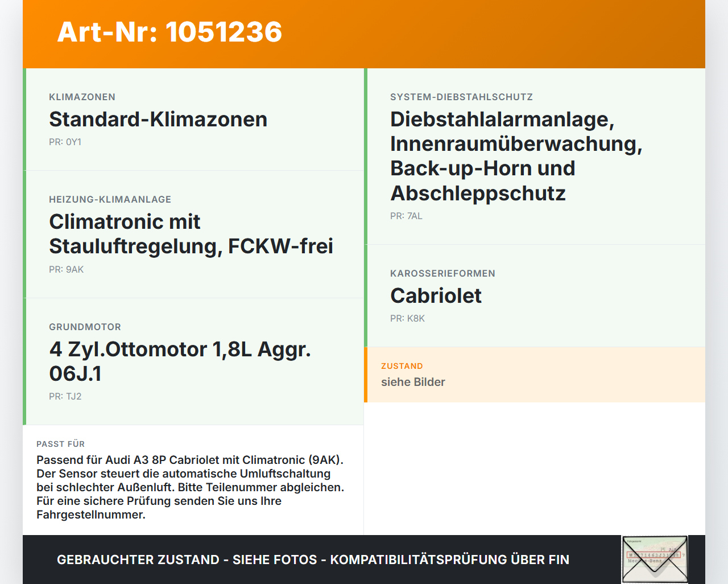728x584 pixels.
Task: Click the PASST FÜR section label
Action: tap(61, 444)
